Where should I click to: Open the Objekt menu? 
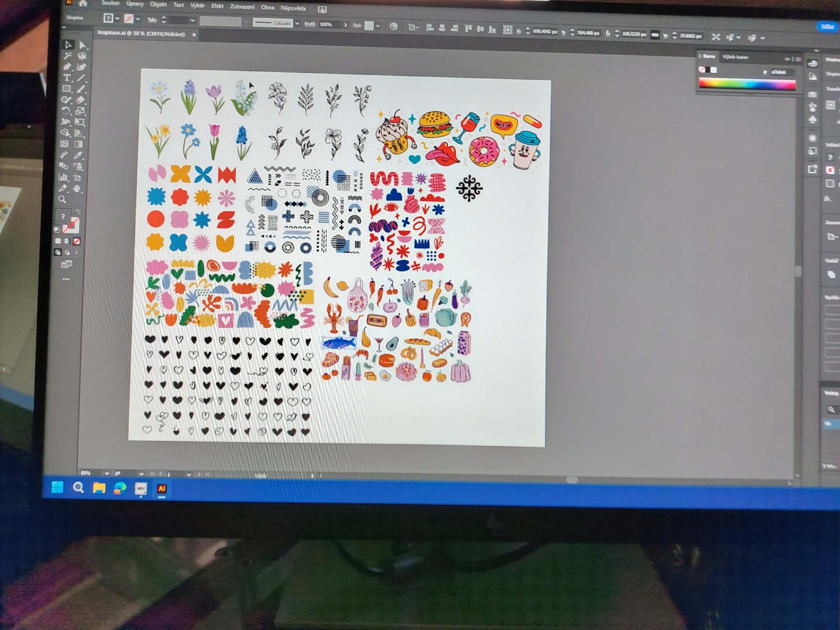pyautogui.click(x=158, y=4)
